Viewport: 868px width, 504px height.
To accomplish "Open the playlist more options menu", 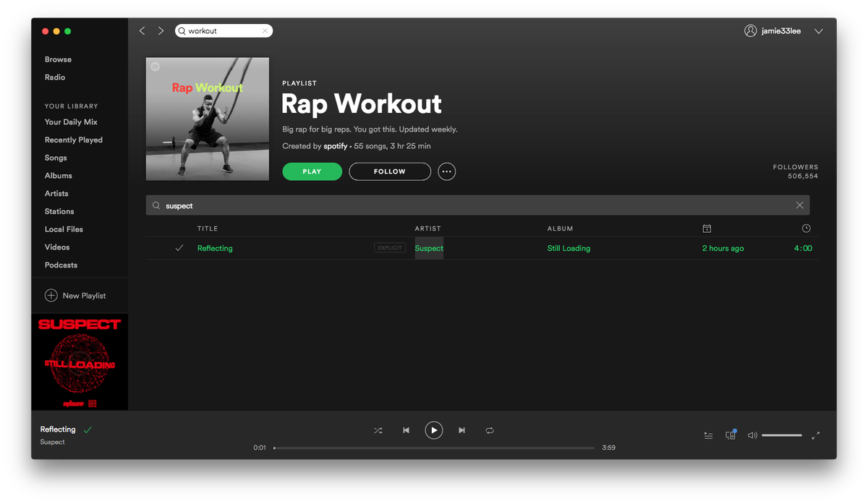I will tap(447, 171).
